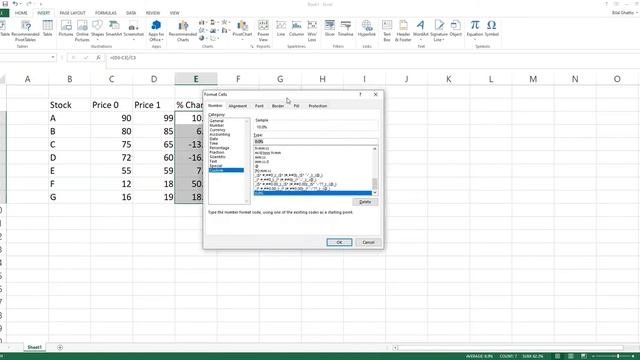Switch to the Review ribbon tab

[x=153, y=13]
